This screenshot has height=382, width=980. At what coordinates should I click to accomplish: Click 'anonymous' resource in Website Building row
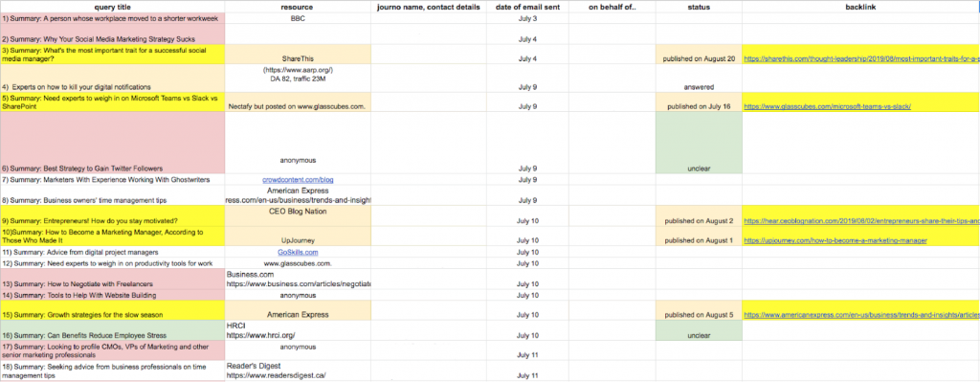point(299,295)
